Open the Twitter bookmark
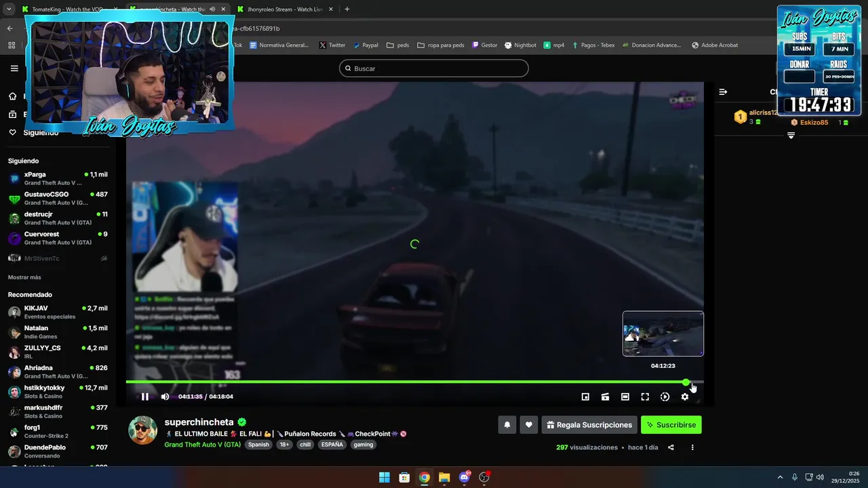Viewport: 868px width, 488px height. (x=332, y=45)
